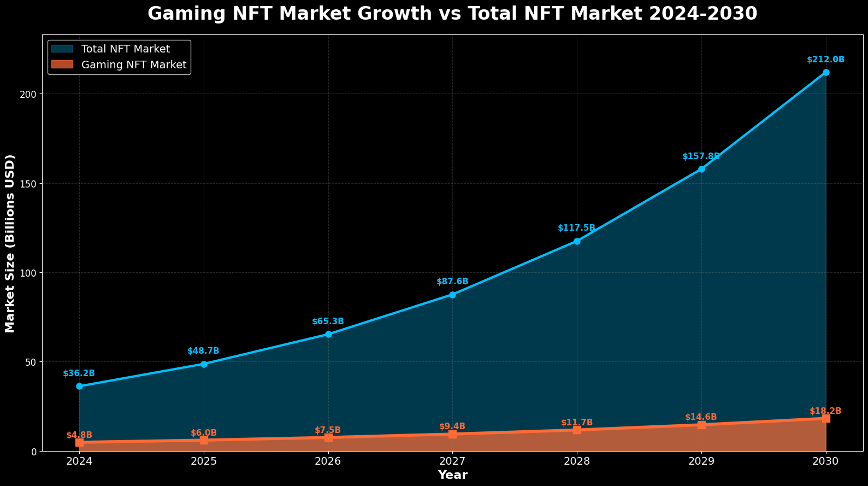Click the 2028 Total NFT blue data point

pyautogui.click(x=577, y=241)
